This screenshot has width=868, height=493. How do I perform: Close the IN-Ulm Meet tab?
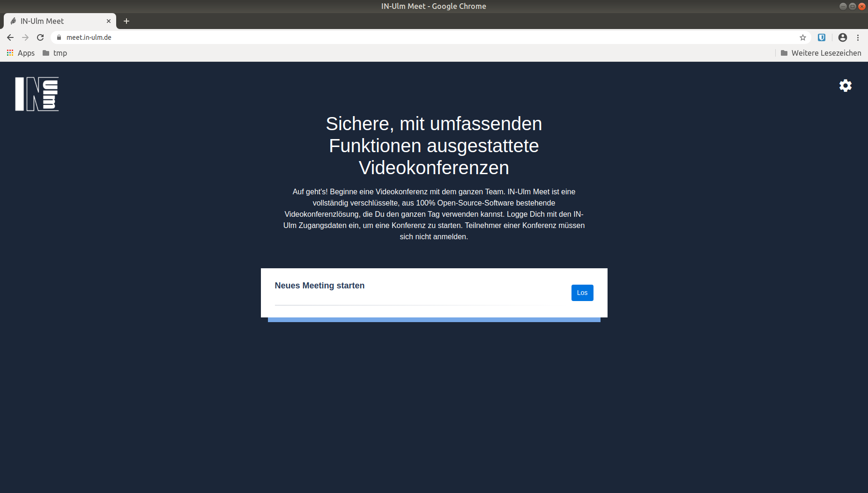pyautogui.click(x=109, y=21)
